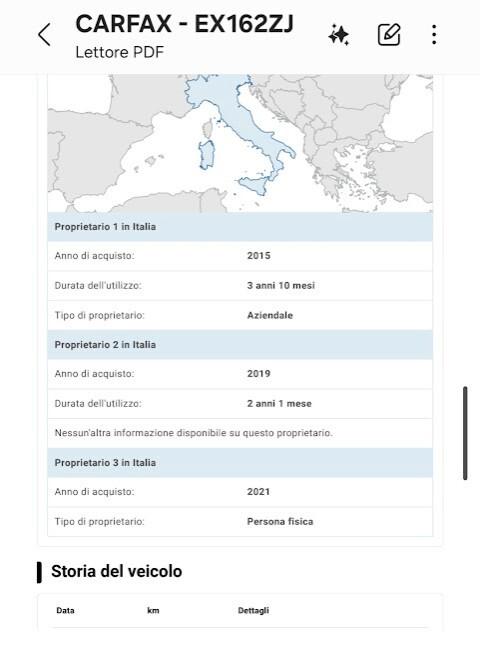Tap the back arrow icon

(x=44, y=35)
